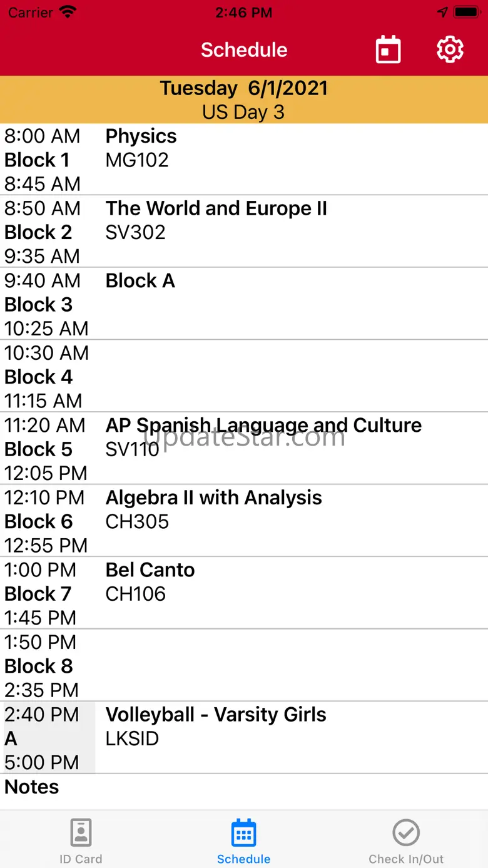Switch to the Check In/Out tab label
This screenshot has width=488, height=868.
[406, 859]
